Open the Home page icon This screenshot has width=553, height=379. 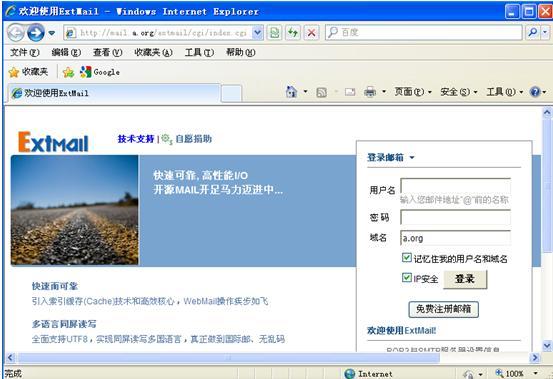[x=291, y=92]
